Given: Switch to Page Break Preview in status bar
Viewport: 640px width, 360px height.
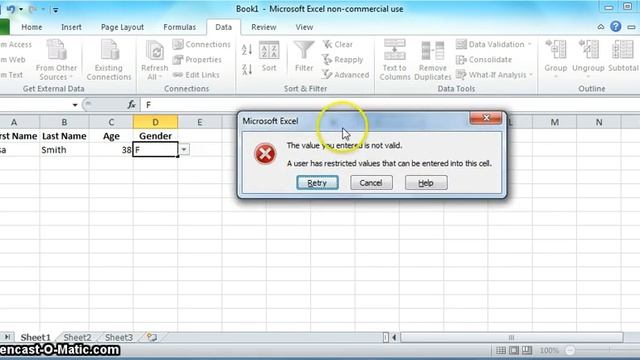Looking at the screenshot, I should click(x=527, y=350).
